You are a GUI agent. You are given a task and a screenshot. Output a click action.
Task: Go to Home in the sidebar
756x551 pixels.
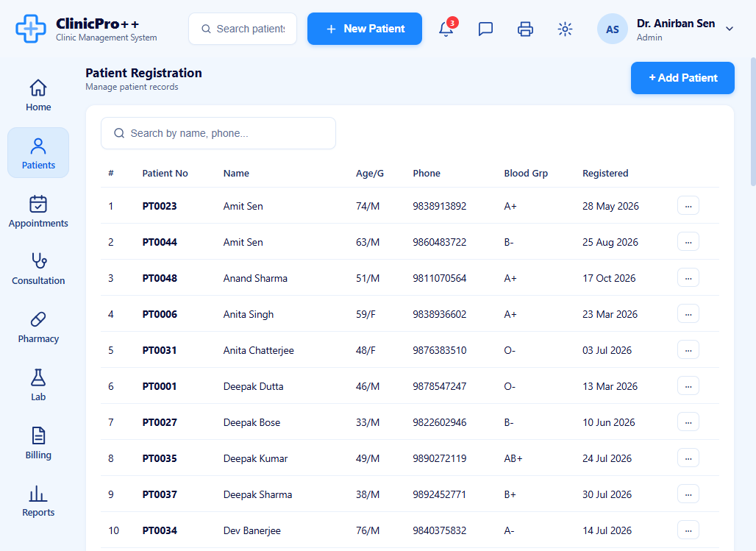[38, 95]
